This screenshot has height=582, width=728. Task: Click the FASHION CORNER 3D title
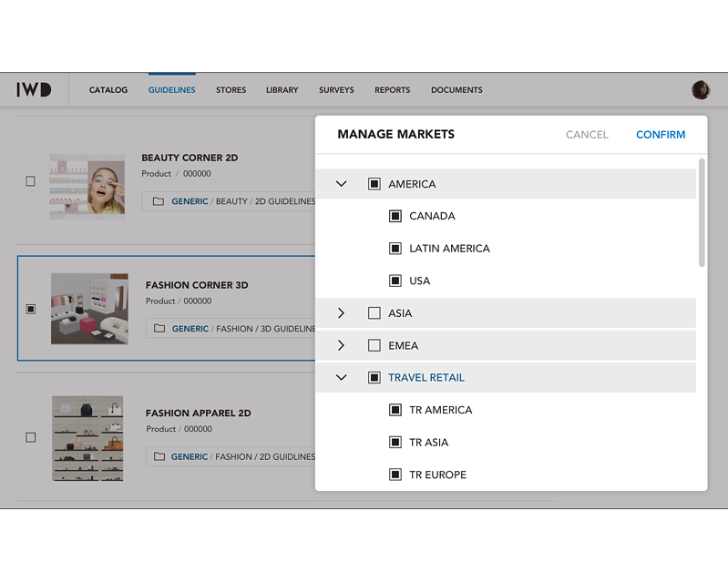(x=197, y=285)
